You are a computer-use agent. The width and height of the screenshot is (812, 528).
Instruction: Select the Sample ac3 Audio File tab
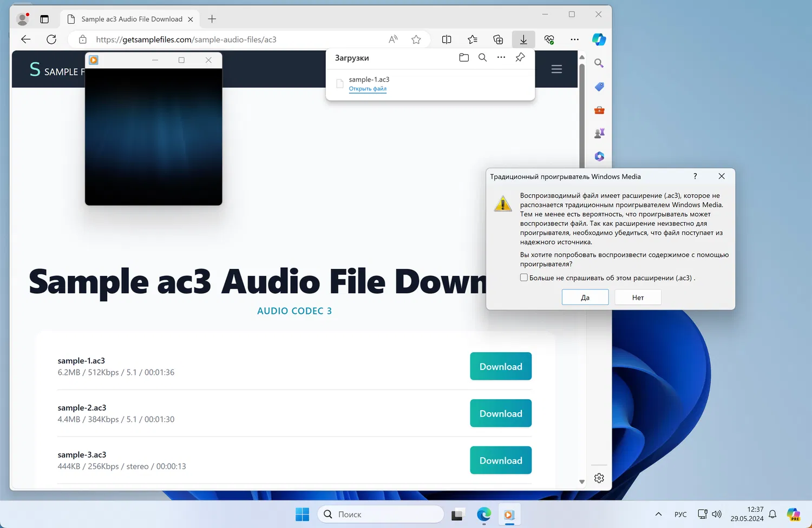[130, 19]
